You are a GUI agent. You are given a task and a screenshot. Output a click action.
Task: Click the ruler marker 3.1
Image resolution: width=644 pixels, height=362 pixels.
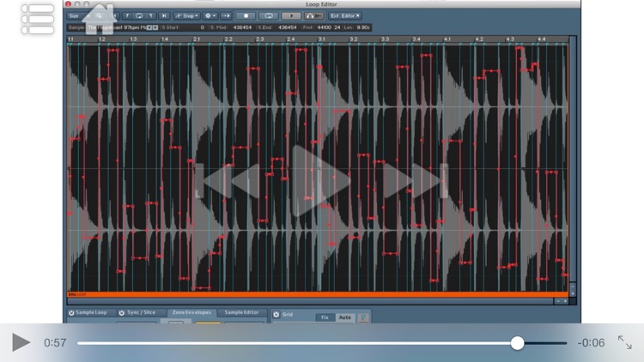322,39
